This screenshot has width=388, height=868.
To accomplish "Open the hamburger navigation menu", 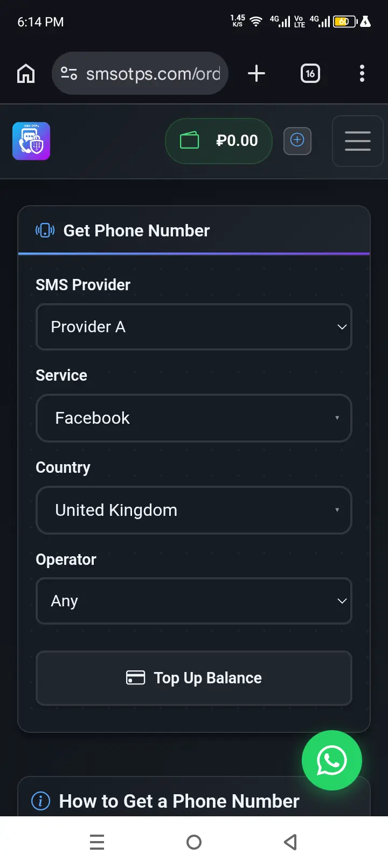I will tap(358, 141).
